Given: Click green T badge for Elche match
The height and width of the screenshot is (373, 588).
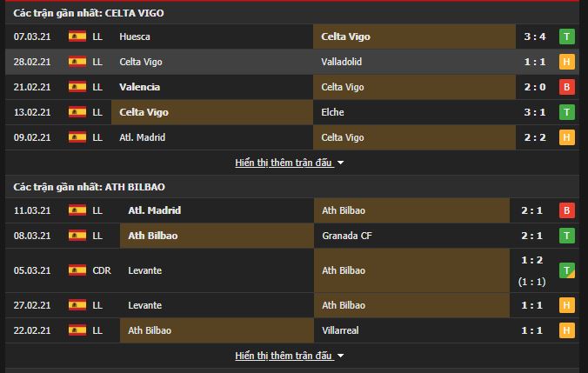Looking at the screenshot, I should click(566, 112).
